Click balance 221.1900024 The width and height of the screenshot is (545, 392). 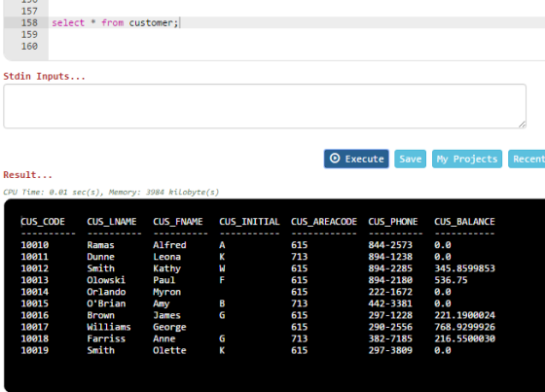tap(465, 315)
